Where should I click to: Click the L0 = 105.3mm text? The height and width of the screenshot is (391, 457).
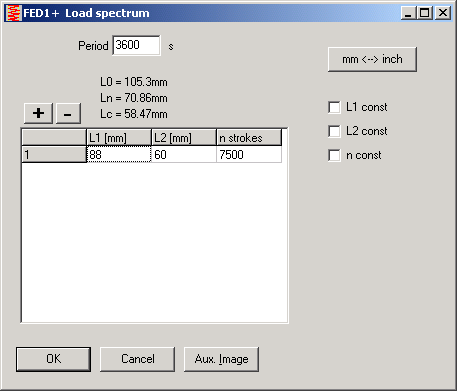tap(134, 82)
